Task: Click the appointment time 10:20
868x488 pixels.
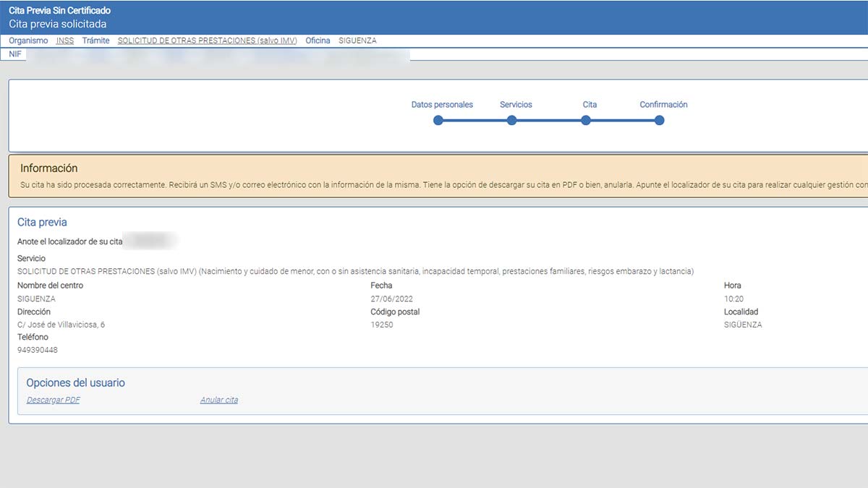Action: (x=733, y=299)
